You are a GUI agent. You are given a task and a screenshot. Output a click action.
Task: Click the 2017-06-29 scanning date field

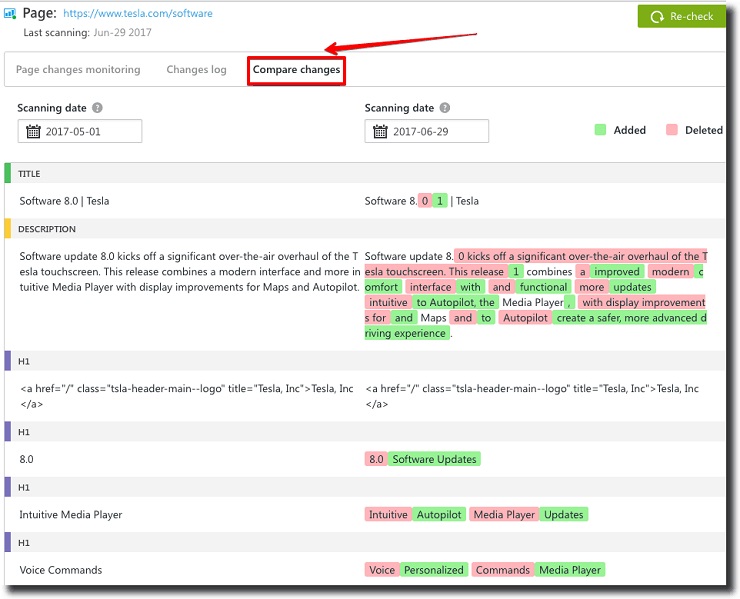click(x=427, y=131)
